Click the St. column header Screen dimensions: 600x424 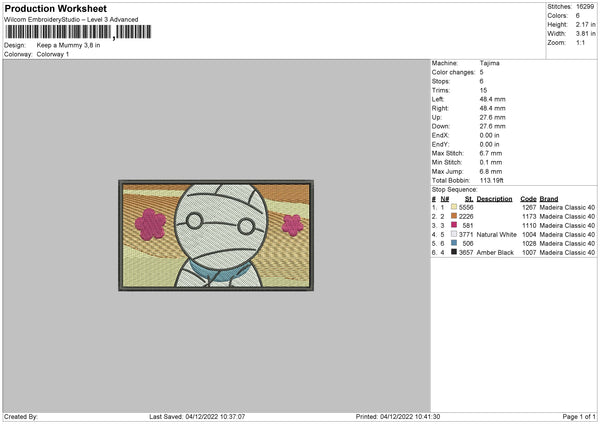click(469, 199)
